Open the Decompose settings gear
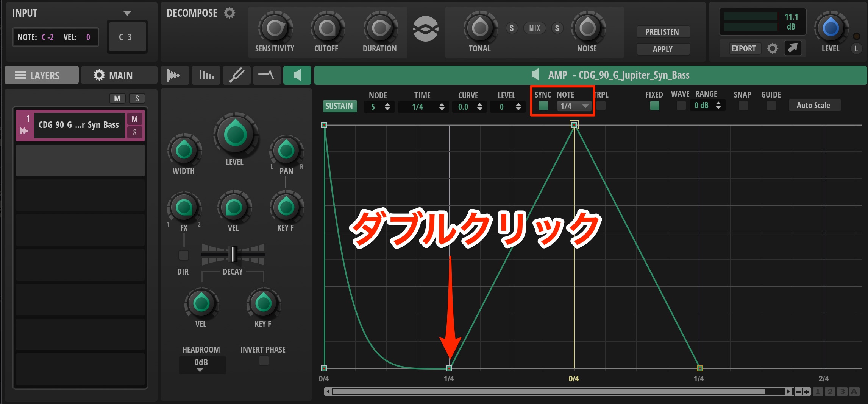Image resolution: width=868 pixels, height=404 pixels. [229, 13]
